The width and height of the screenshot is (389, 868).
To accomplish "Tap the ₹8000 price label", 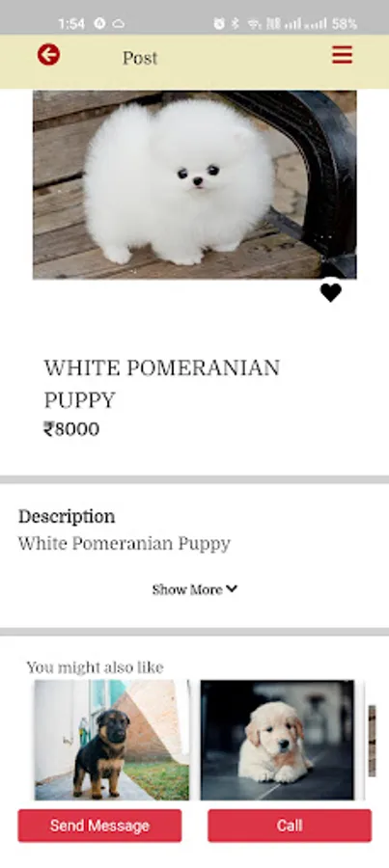I will pyautogui.click(x=71, y=429).
